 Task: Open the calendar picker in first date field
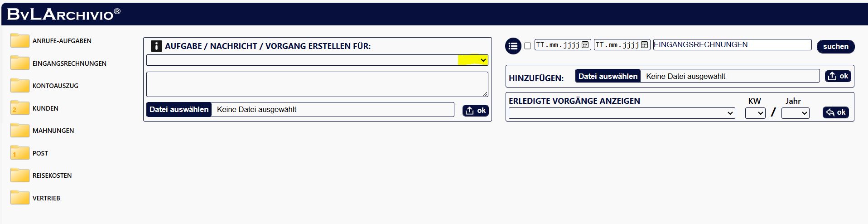point(585,45)
